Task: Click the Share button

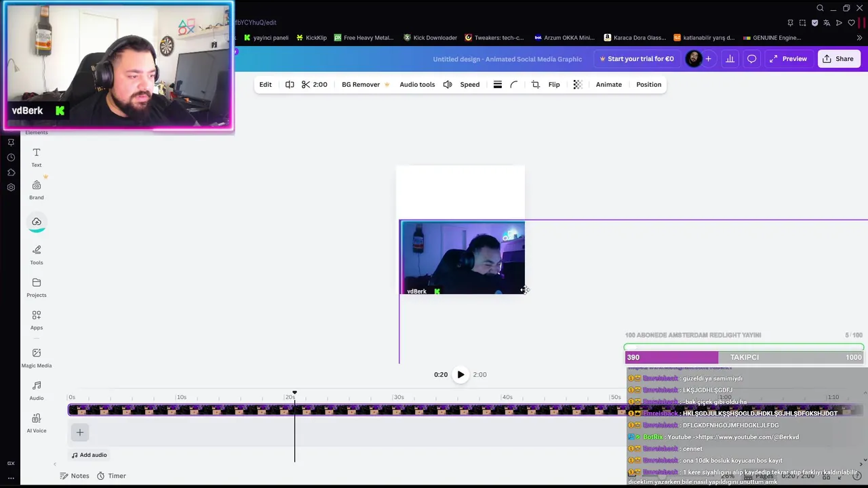Action: tap(838, 59)
